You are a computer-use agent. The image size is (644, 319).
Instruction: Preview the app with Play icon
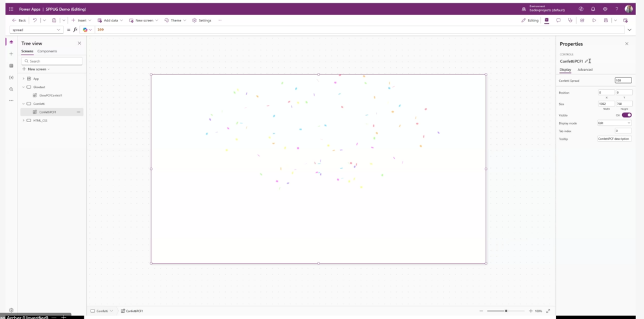(594, 20)
